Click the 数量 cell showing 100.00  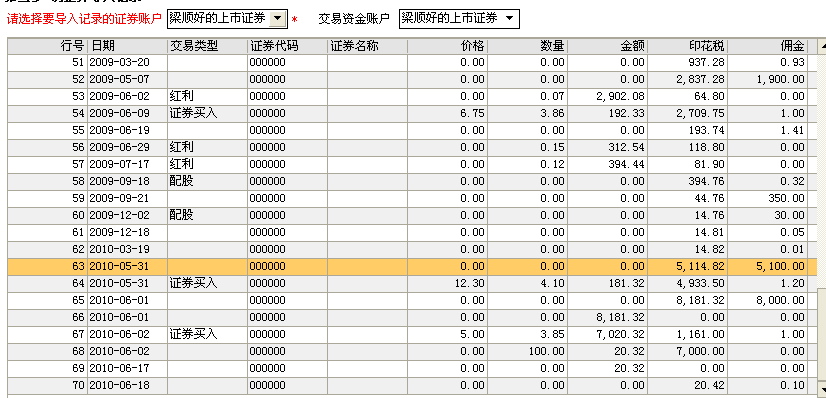528,351
